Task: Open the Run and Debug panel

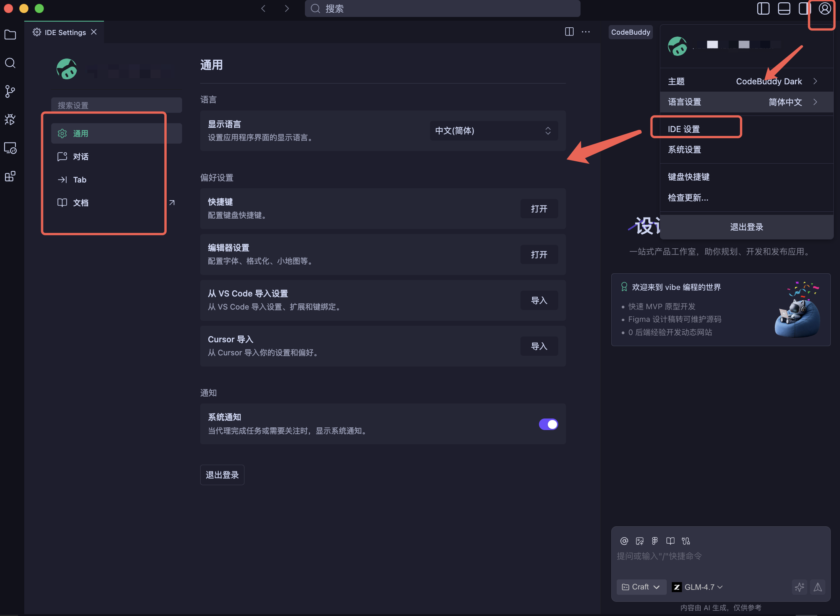Action: 10,120
